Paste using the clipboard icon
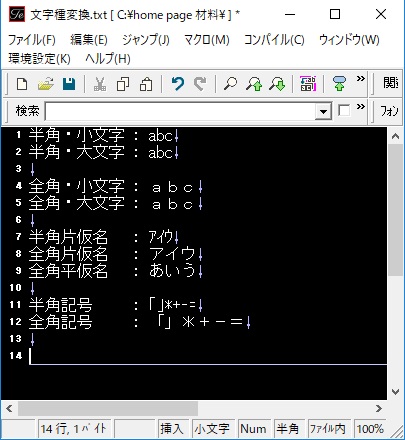Image resolution: width=405 pixels, height=440 pixels. tap(146, 84)
